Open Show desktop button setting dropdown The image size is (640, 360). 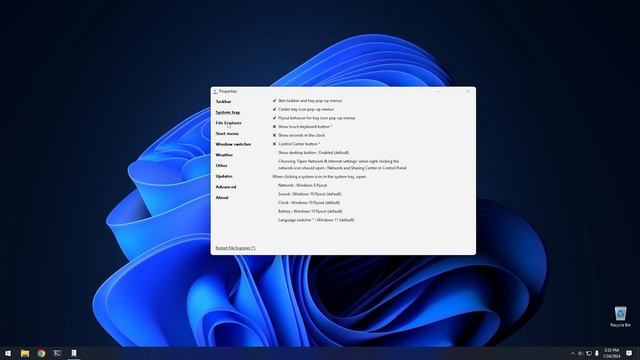(313, 153)
